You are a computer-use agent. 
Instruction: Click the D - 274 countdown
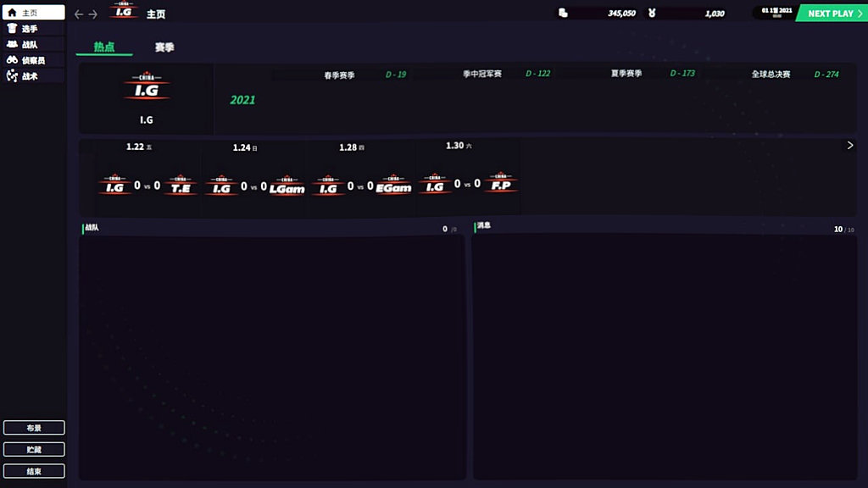tap(826, 75)
